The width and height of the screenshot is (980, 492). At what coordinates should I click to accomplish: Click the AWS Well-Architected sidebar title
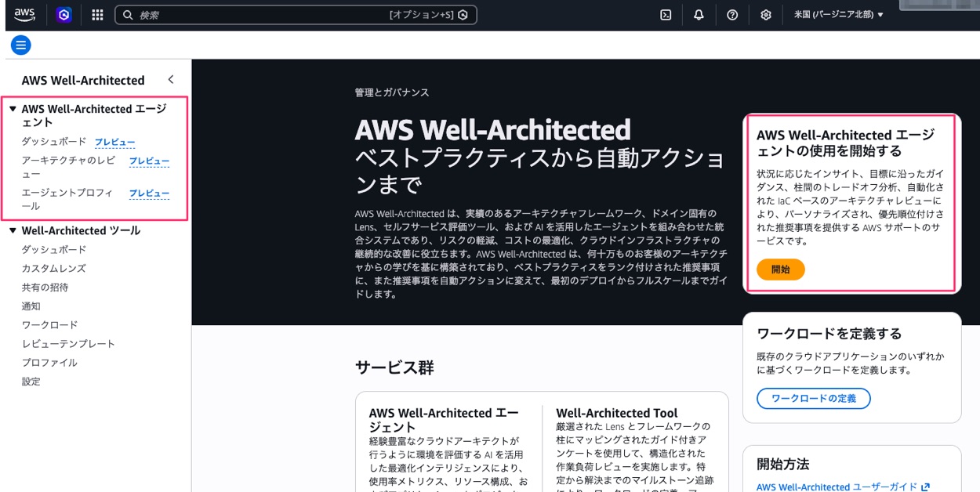pos(83,80)
